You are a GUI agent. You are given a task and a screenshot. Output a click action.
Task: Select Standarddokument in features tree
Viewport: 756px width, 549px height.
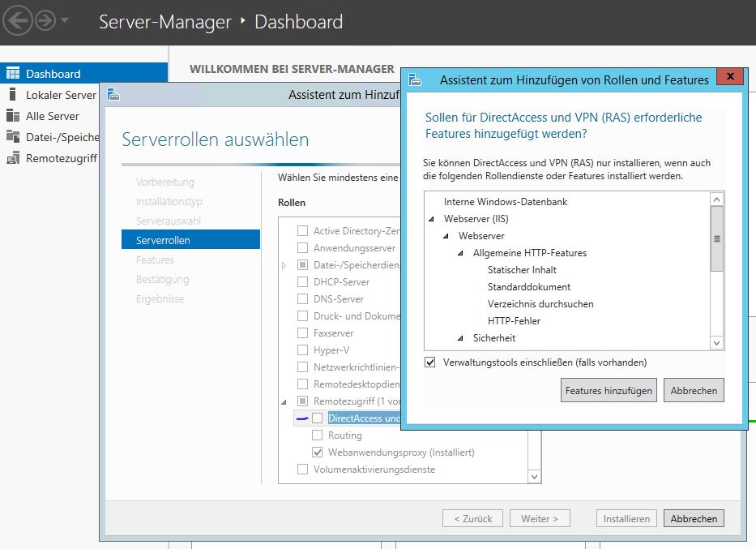point(529,286)
